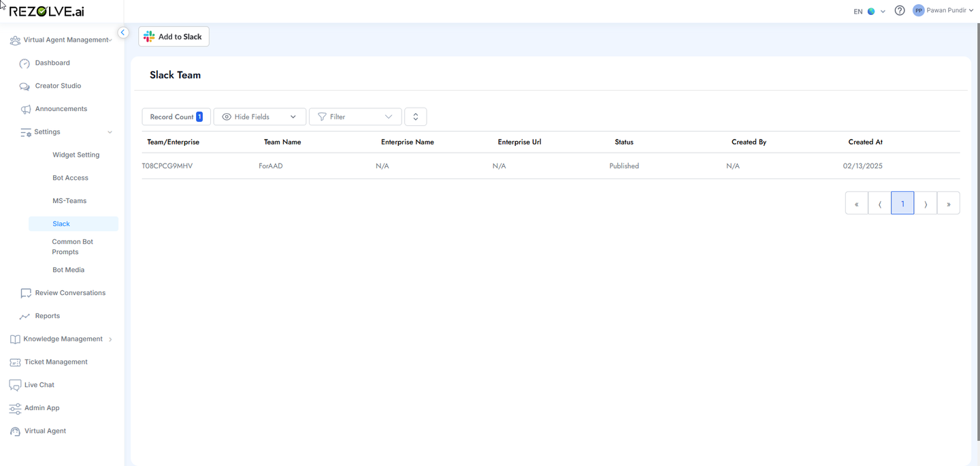Click the Add to Slack button
This screenshot has width=980, height=466.
click(x=174, y=37)
